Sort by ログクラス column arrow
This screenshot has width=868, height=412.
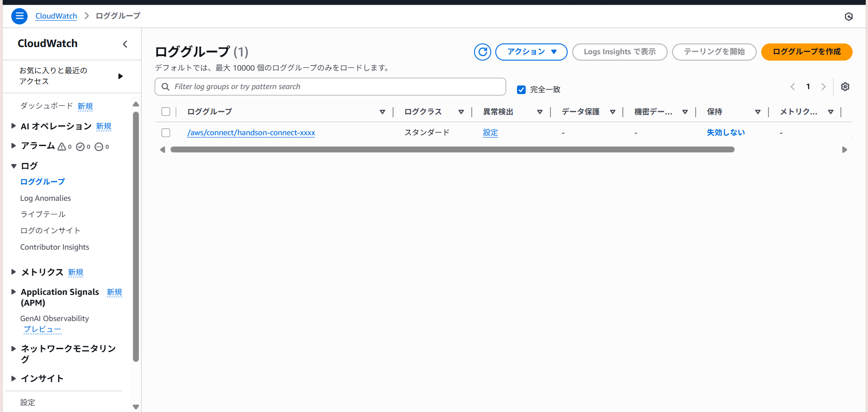coord(461,112)
